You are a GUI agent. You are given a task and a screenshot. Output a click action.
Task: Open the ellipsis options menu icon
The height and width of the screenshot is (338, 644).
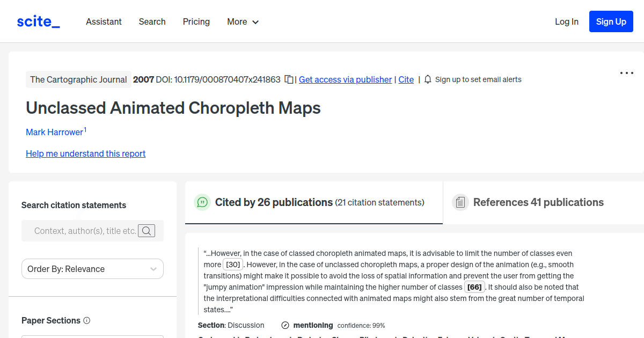(x=626, y=73)
